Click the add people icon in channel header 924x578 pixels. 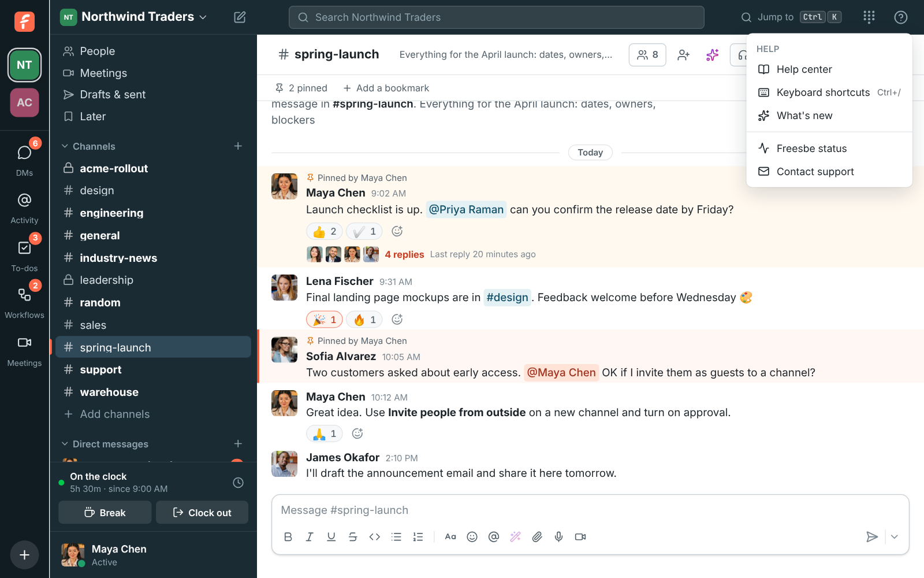click(x=684, y=55)
